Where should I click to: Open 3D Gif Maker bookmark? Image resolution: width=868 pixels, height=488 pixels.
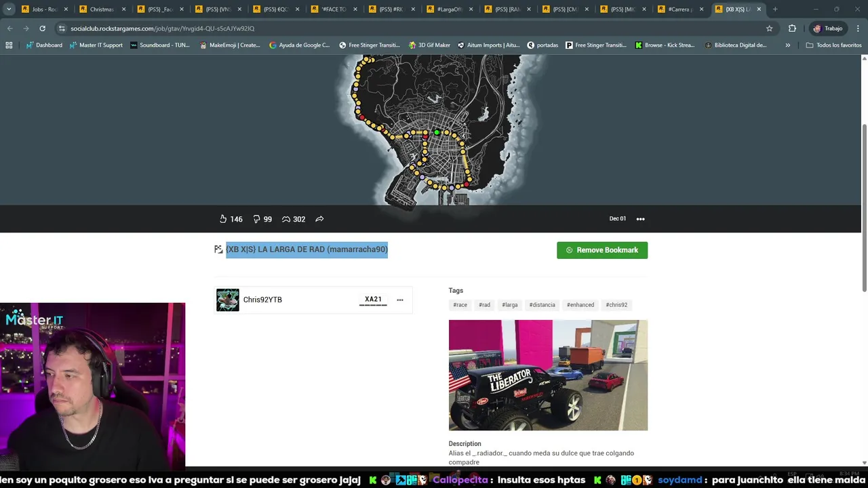(429, 45)
